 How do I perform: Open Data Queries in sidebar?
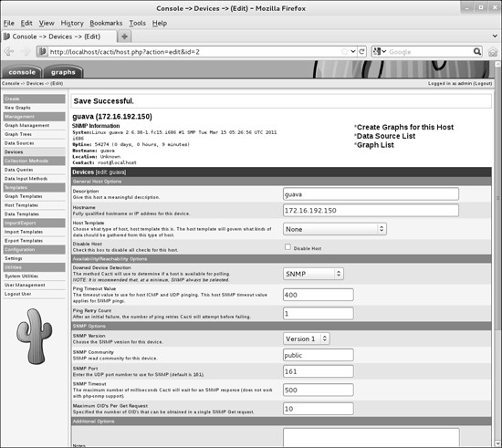(x=19, y=170)
